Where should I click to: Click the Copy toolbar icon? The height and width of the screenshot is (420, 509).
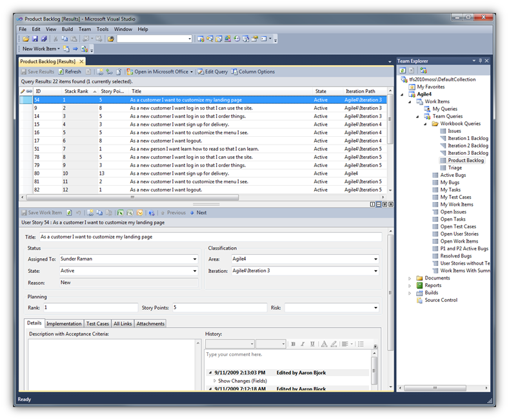click(65, 39)
